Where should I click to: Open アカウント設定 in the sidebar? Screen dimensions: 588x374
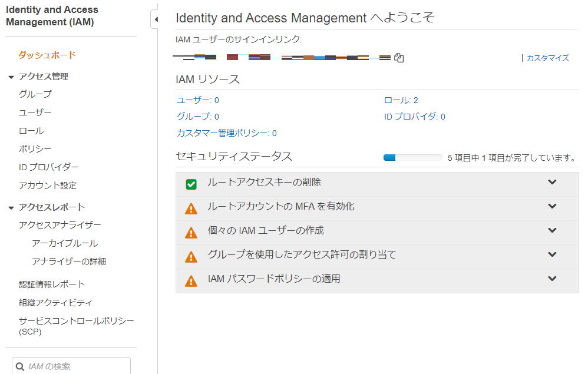[48, 186]
